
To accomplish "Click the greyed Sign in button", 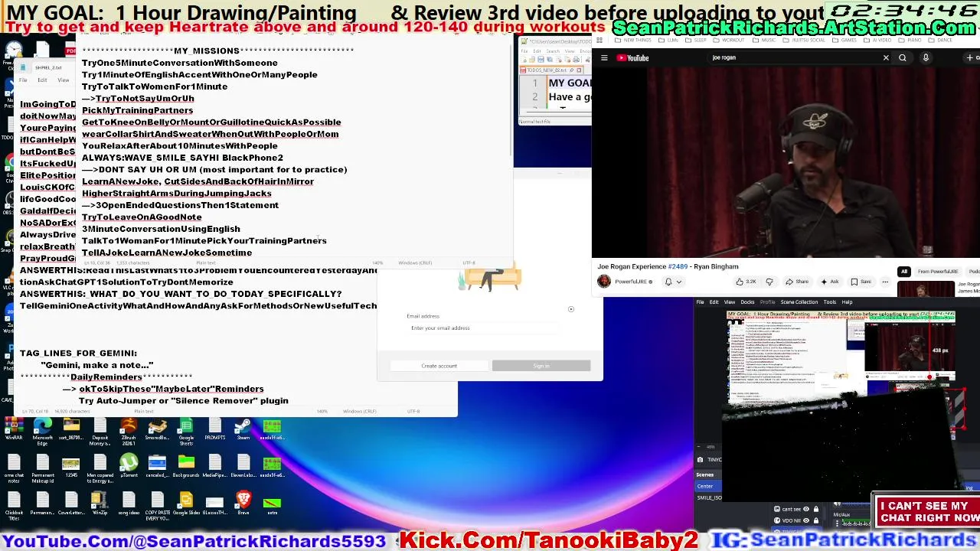I will (541, 366).
